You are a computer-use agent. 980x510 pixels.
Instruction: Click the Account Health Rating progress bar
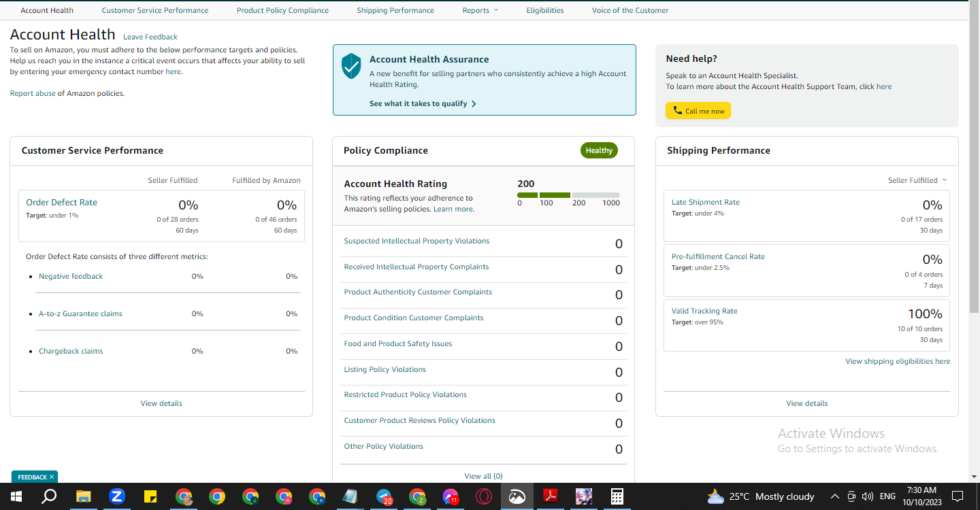(x=568, y=195)
